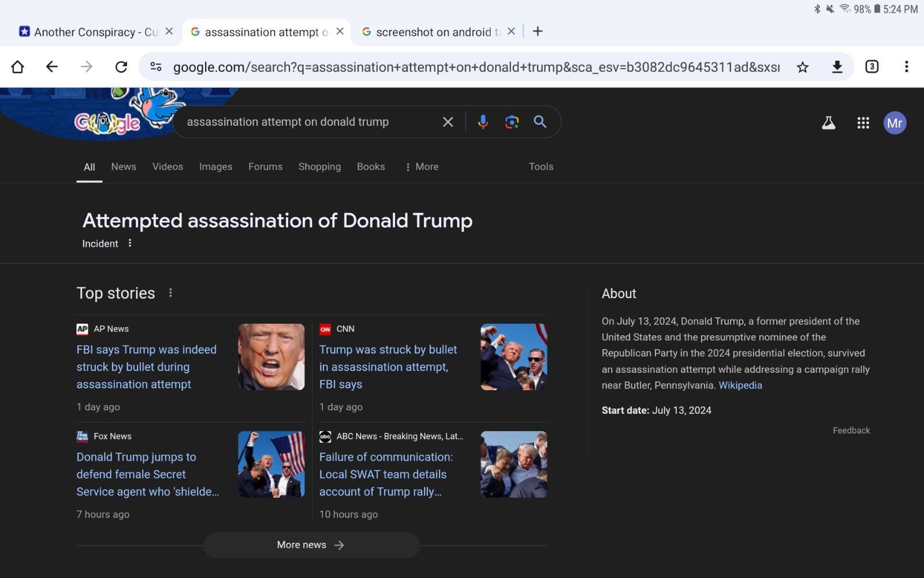Click the CNN story thumbnail
Image resolution: width=924 pixels, height=578 pixels.
(x=514, y=357)
